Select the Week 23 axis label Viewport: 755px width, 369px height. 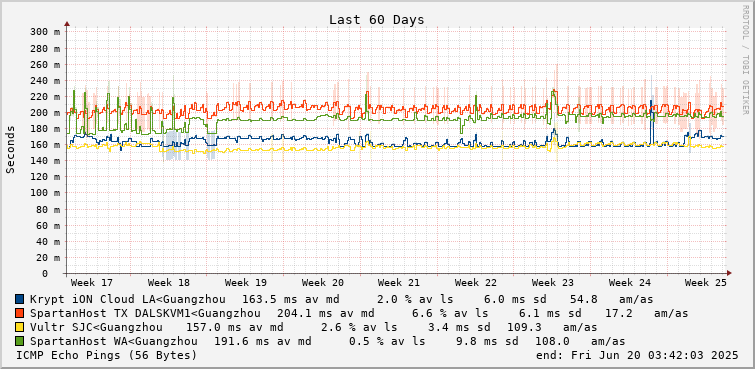point(553,282)
